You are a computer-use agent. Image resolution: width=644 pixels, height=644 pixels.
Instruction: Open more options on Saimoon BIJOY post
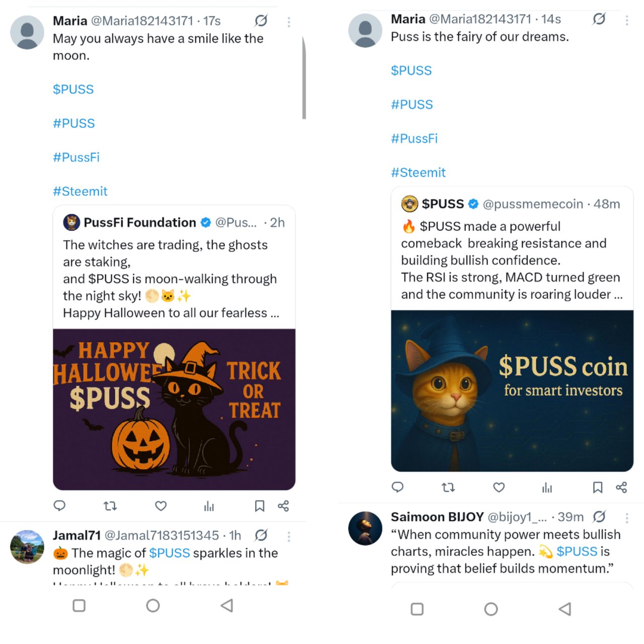tap(627, 518)
